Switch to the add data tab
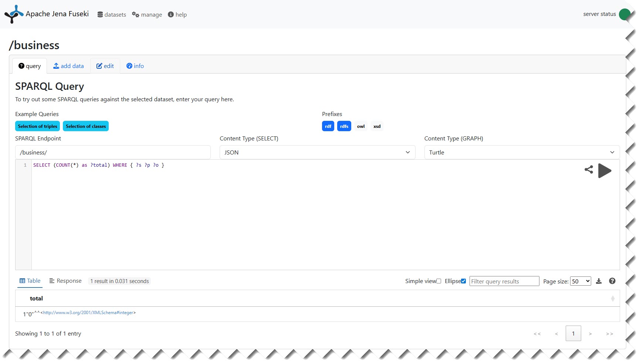 click(x=68, y=66)
